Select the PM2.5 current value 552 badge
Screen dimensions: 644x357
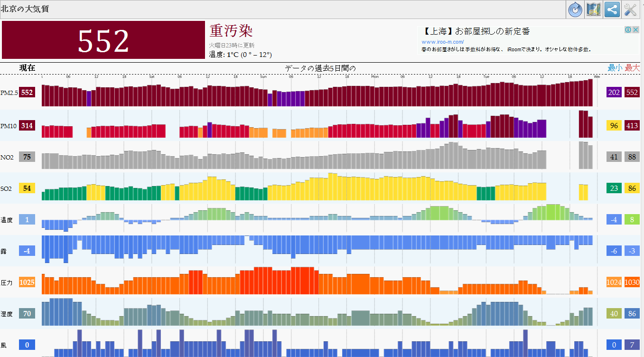coord(27,93)
